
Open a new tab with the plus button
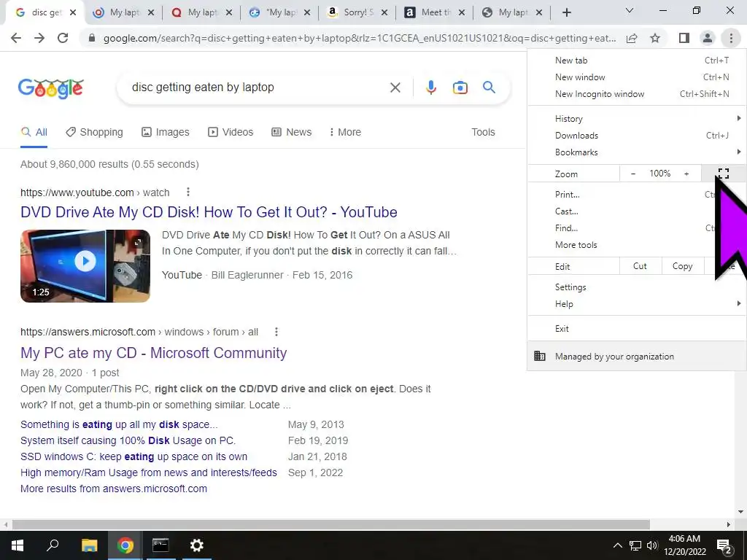coord(566,13)
